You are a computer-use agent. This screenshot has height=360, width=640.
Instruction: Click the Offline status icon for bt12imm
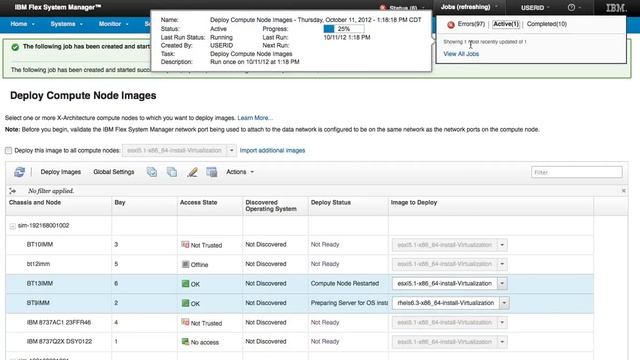pyautogui.click(x=185, y=264)
